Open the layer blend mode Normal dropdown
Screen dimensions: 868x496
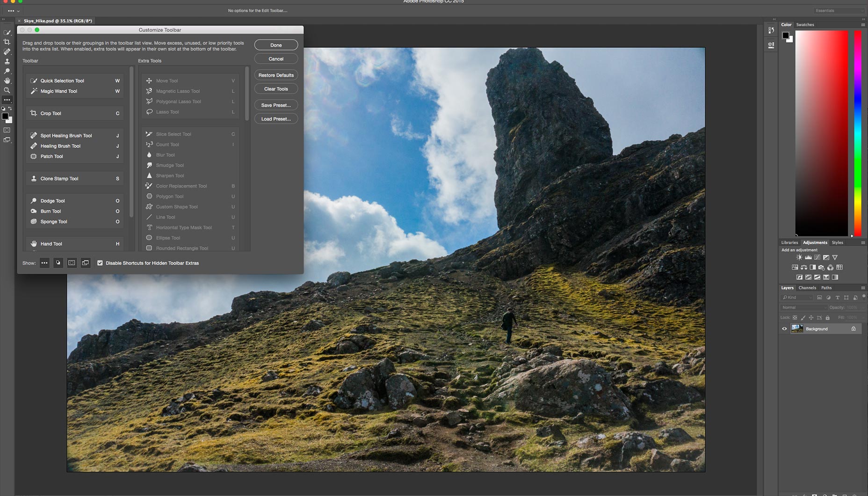pos(803,307)
